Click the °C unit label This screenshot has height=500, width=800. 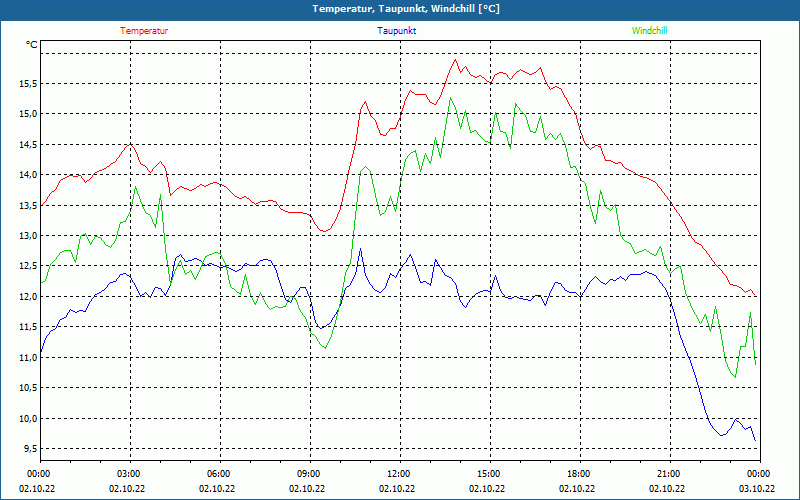32,45
